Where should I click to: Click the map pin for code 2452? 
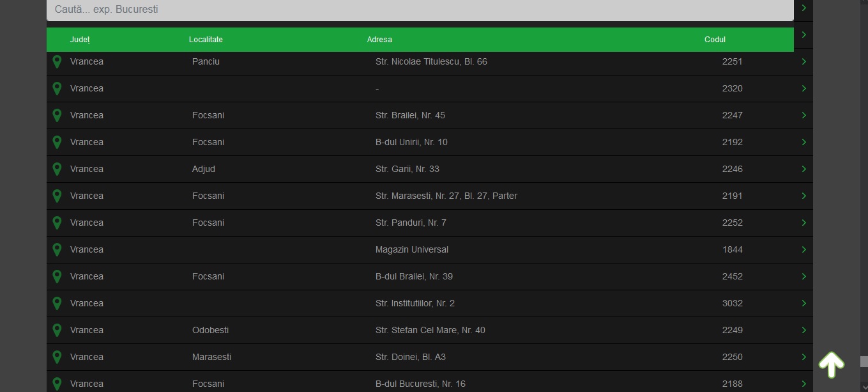click(57, 277)
